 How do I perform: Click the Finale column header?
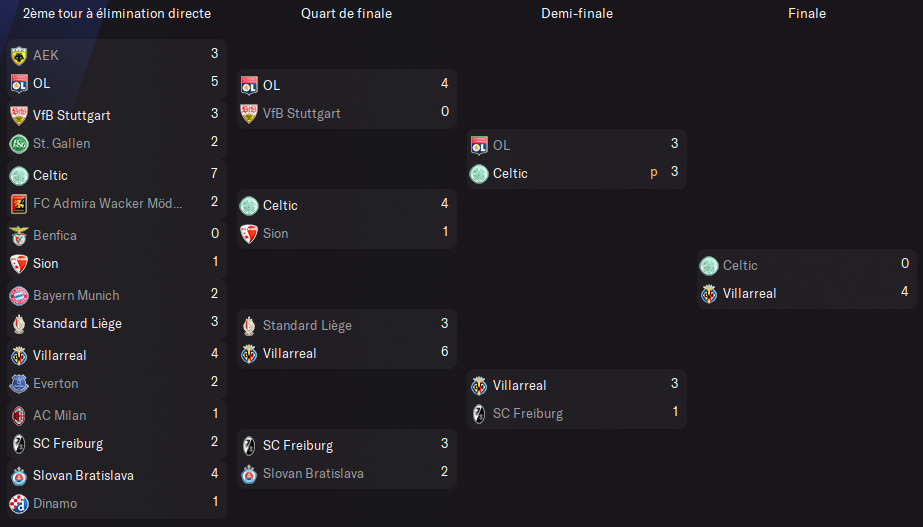click(x=806, y=14)
